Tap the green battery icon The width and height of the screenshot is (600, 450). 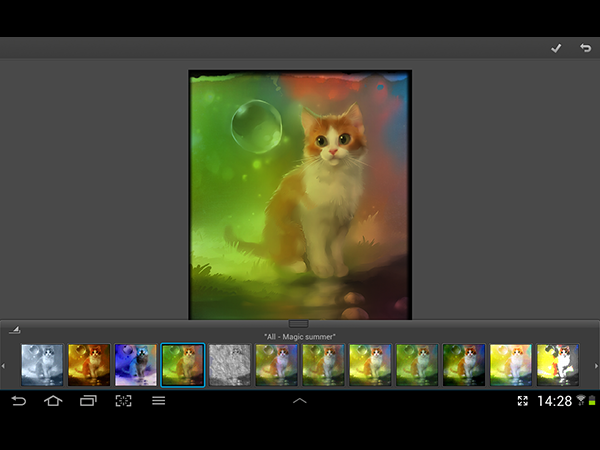592,400
